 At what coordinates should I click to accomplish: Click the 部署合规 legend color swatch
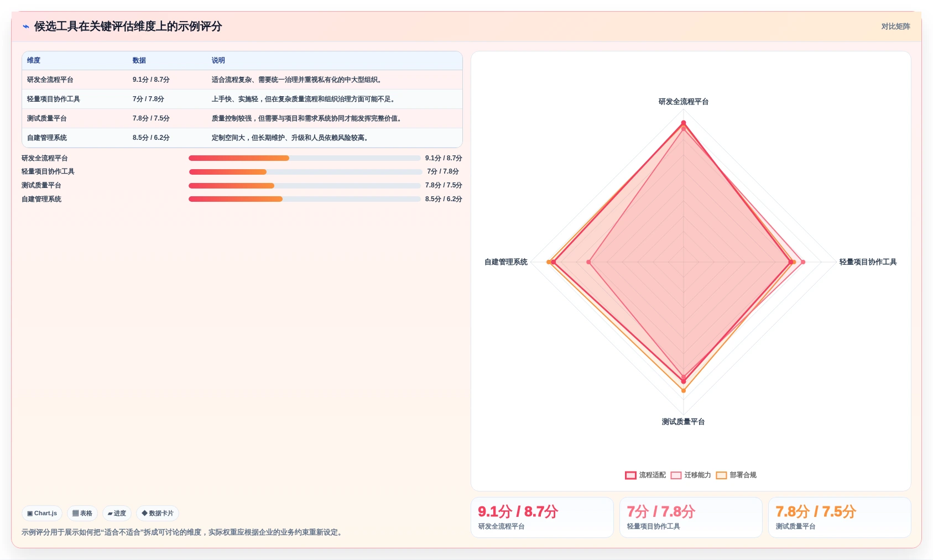tap(721, 475)
